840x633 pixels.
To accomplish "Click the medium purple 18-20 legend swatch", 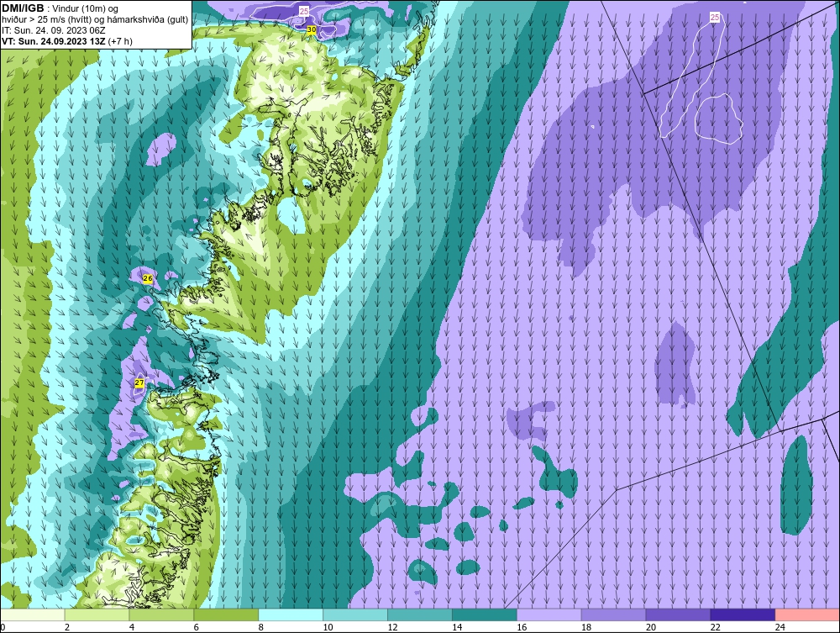I will pyautogui.click(x=613, y=615).
